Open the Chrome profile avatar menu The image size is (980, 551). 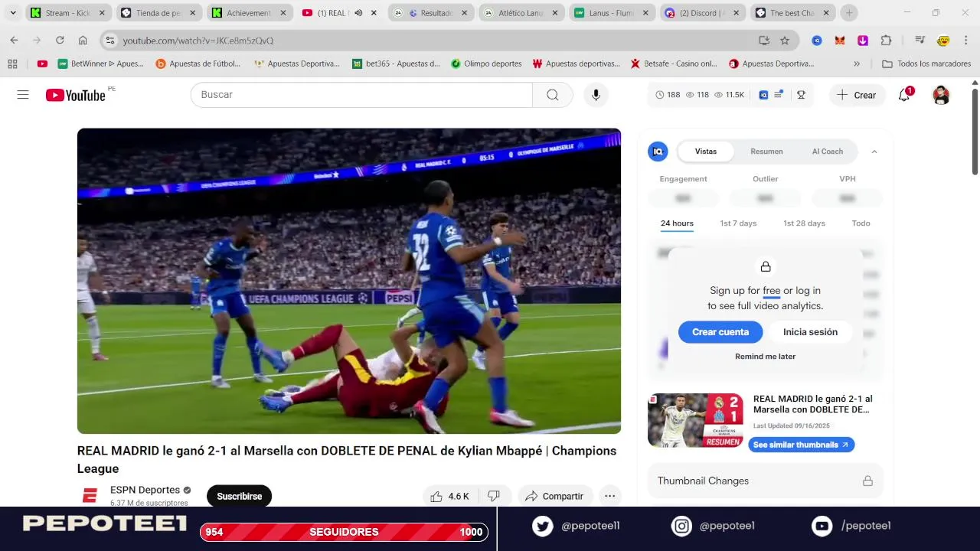point(943,41)
